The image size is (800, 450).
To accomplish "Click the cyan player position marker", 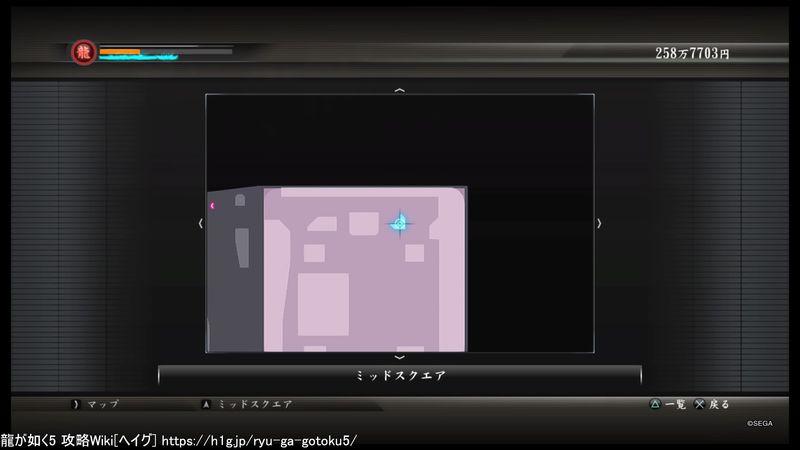I will 399,223.
